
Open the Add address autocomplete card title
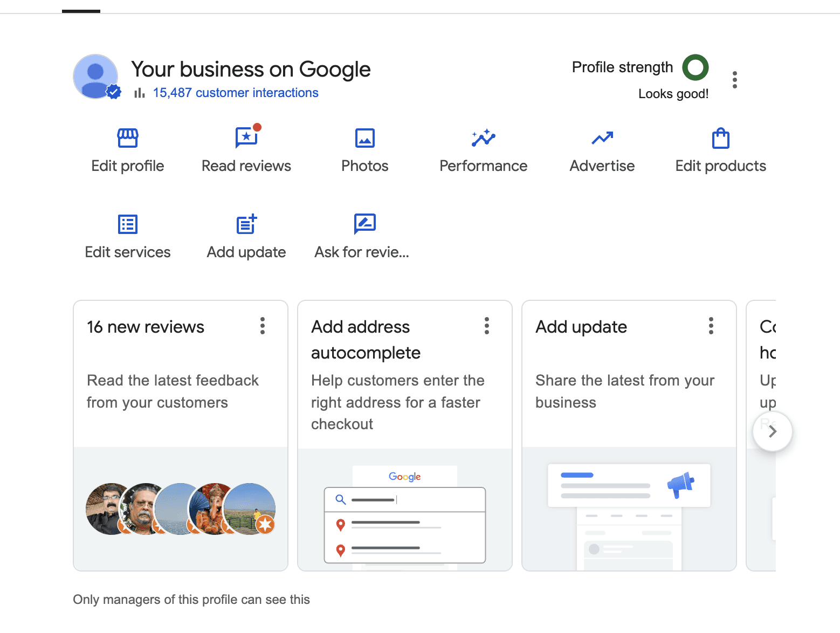[366, 340]
